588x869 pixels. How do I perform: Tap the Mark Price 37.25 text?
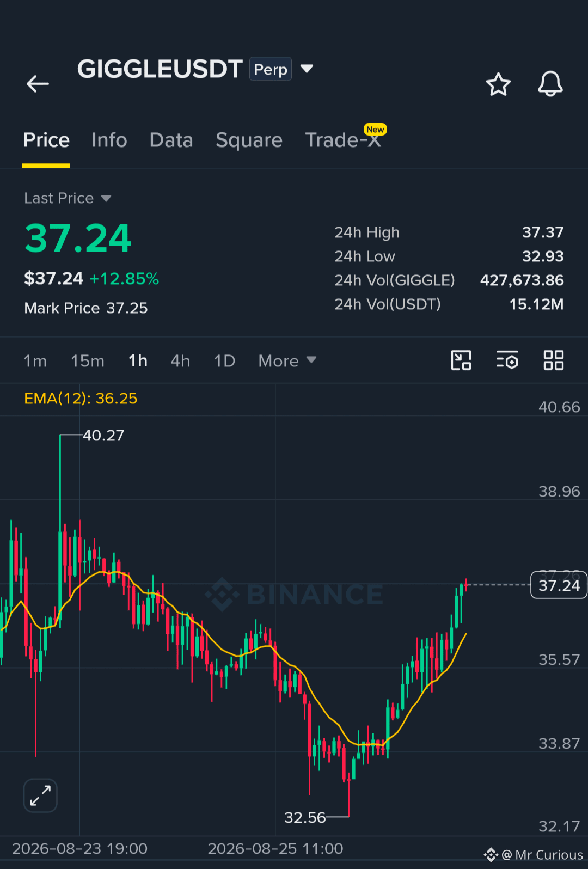[86, 308]
